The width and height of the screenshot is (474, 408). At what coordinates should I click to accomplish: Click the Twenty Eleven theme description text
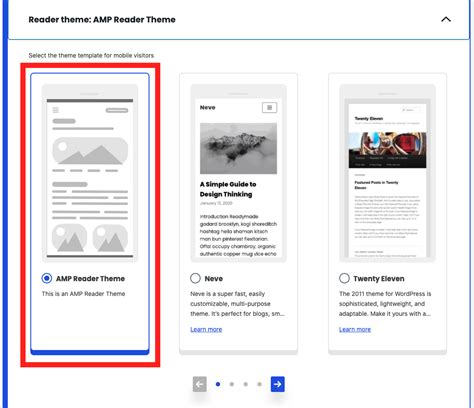[x=385, y=304]
